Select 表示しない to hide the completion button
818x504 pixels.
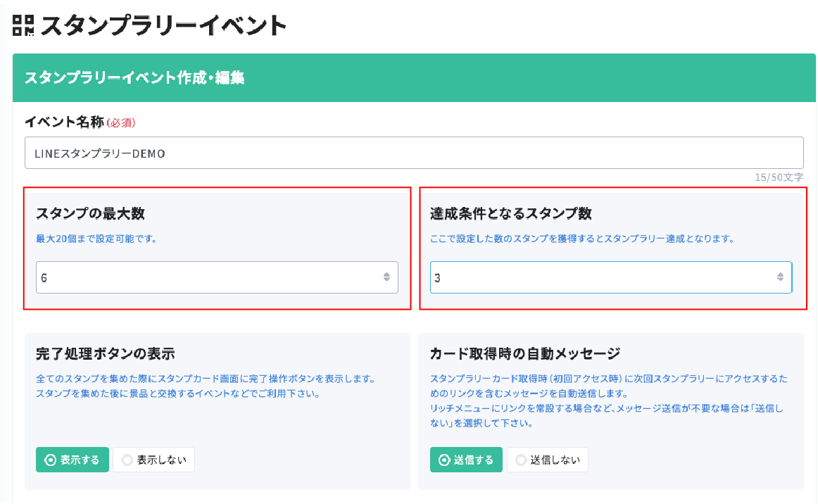tap(153, 460)
